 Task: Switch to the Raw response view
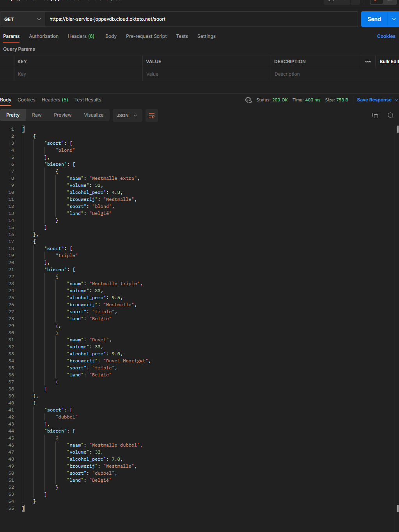(36, 115)
